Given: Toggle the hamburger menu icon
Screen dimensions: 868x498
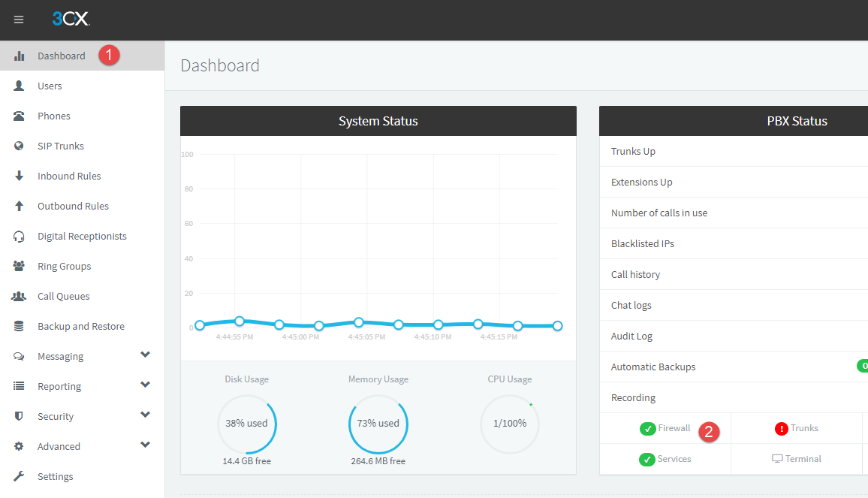Looking at the screenshot, I should pyautogui.click(x=19, y=20).
